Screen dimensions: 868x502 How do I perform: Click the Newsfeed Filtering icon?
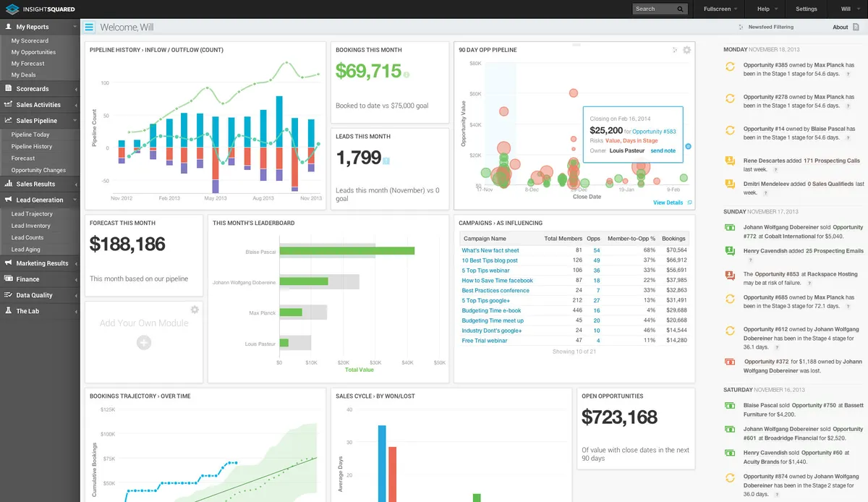click(741, 27)
